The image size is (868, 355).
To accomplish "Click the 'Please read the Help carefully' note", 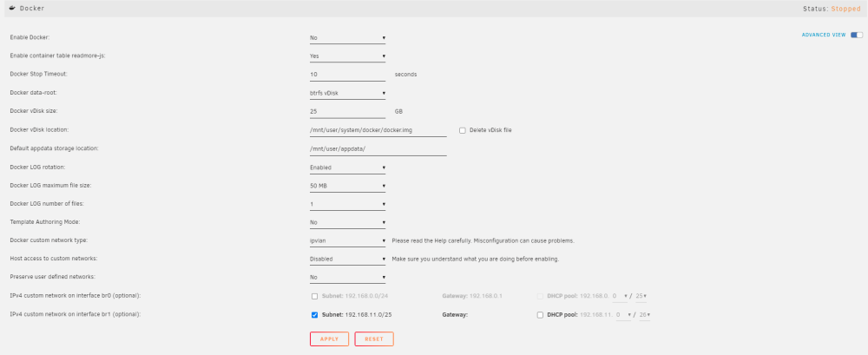I will pyautogui.click(x=483, y=241).
